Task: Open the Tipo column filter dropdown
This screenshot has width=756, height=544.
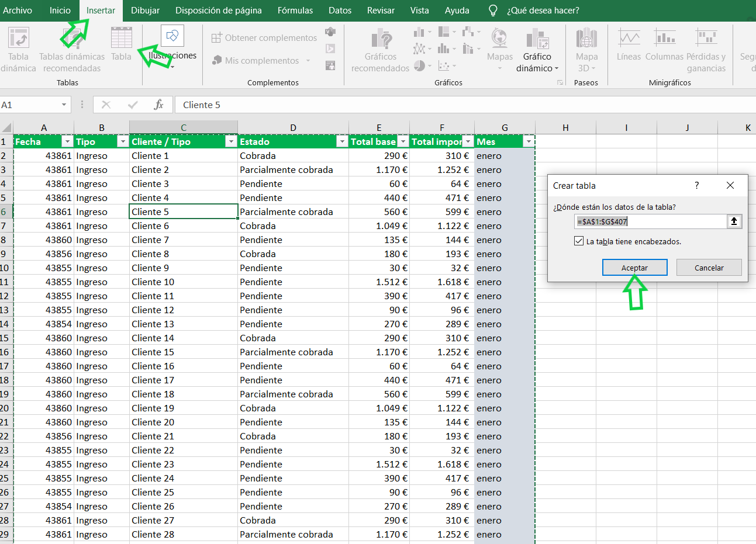Action: coord(122,141)
